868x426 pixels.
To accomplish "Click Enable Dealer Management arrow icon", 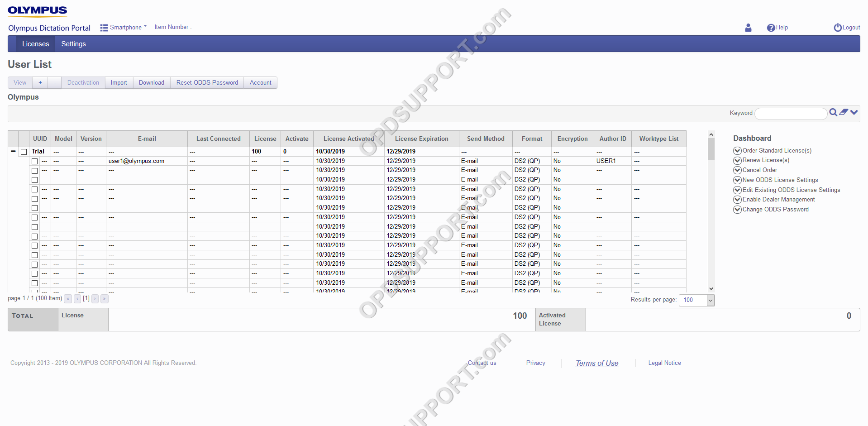I will [737, 200].
